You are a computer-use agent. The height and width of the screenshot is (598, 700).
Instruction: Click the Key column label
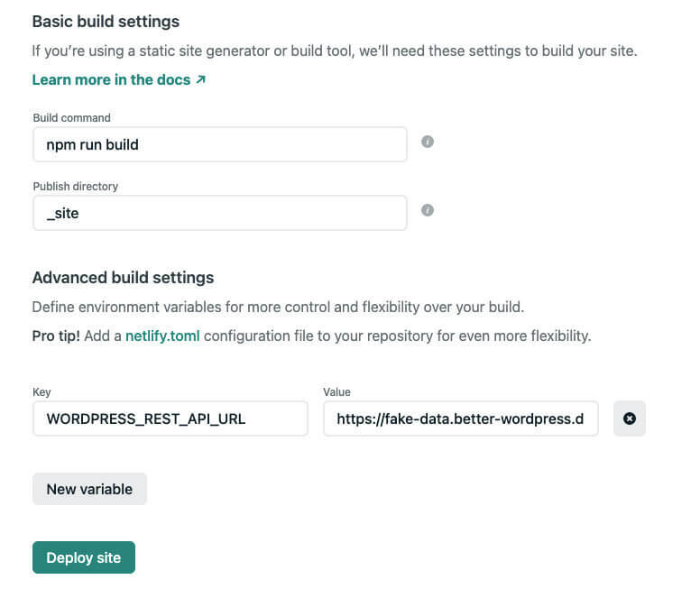coord(41,392)
